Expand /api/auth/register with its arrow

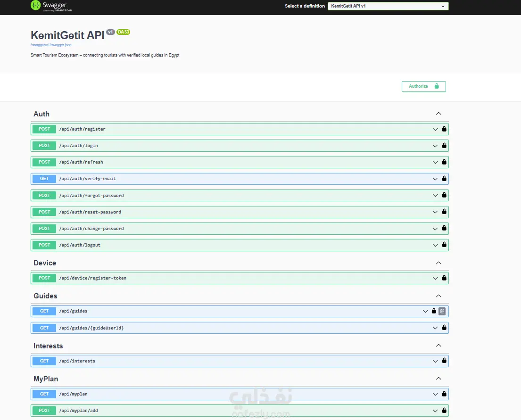pyautogui.click(x=435, y=129)
